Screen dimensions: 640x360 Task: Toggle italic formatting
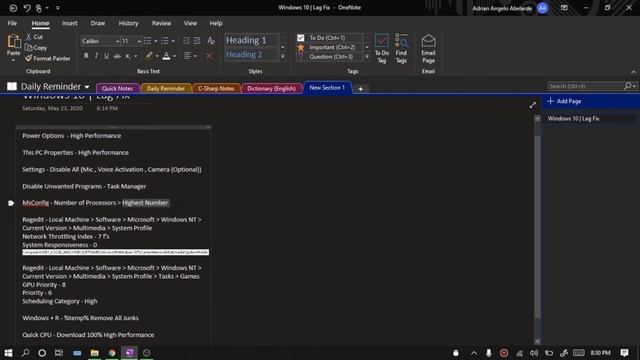point(96,56)
